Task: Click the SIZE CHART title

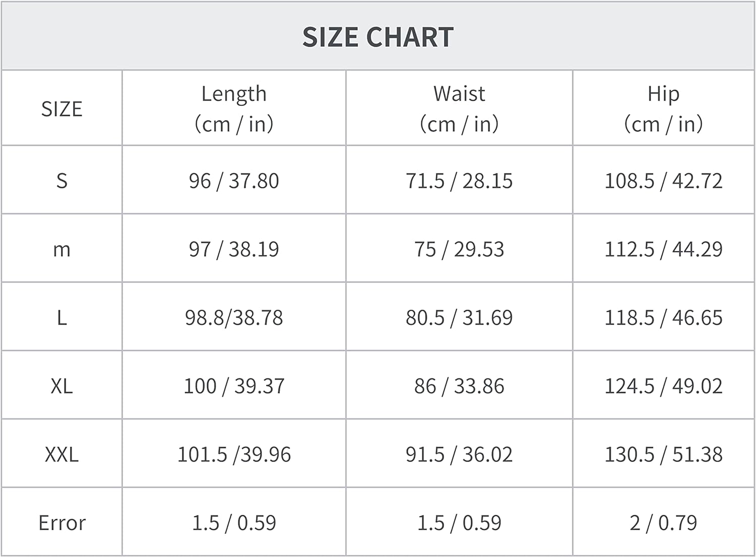Action: tap(378, 37)
